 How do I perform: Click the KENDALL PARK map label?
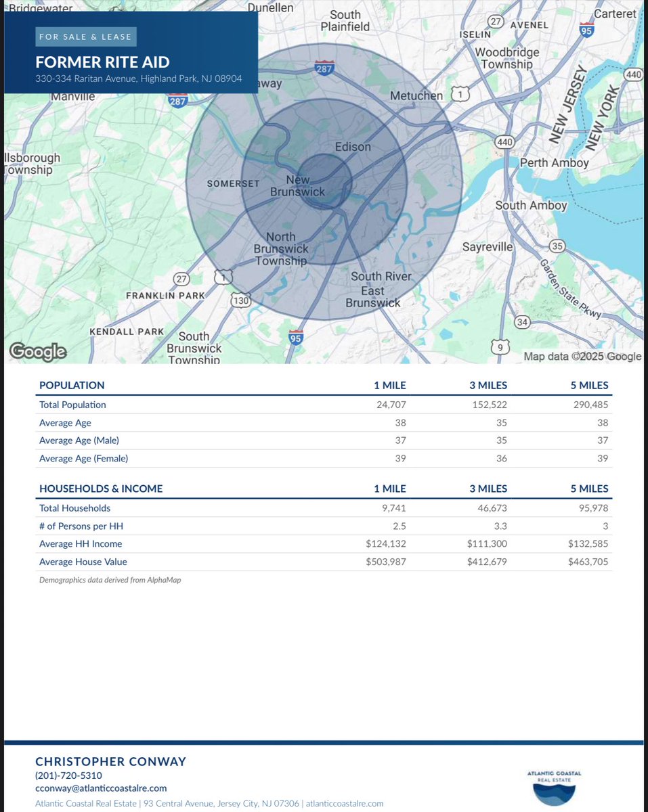127,332
